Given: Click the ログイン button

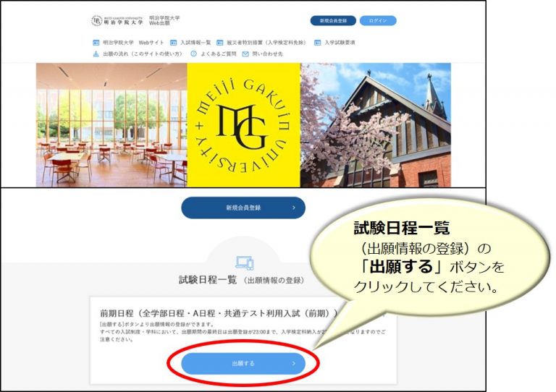Looking at the screenshot, I should (378, 20).
